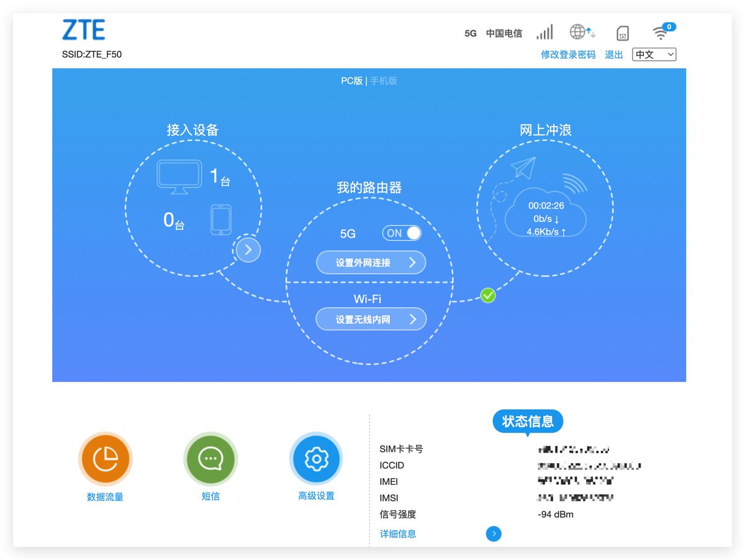
Task: Click the ZTE logo
Action: pos(83,30)
